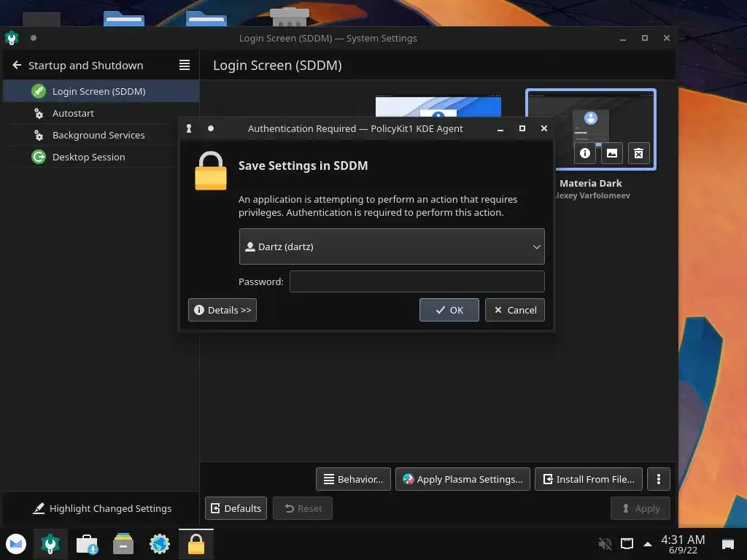Click the Materia Dark background image icon
The height and width of the screenshot is (560, 747).
[x=612, y=153]
